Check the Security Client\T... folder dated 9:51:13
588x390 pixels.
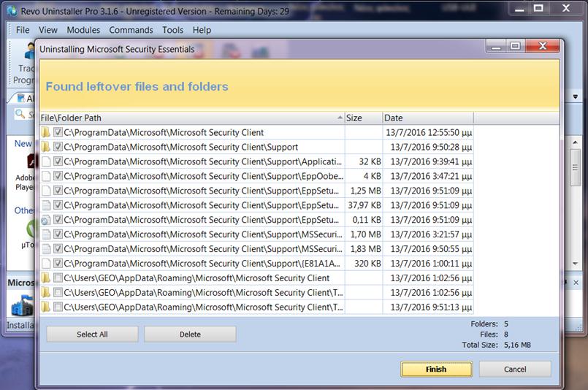coord(58,307)
